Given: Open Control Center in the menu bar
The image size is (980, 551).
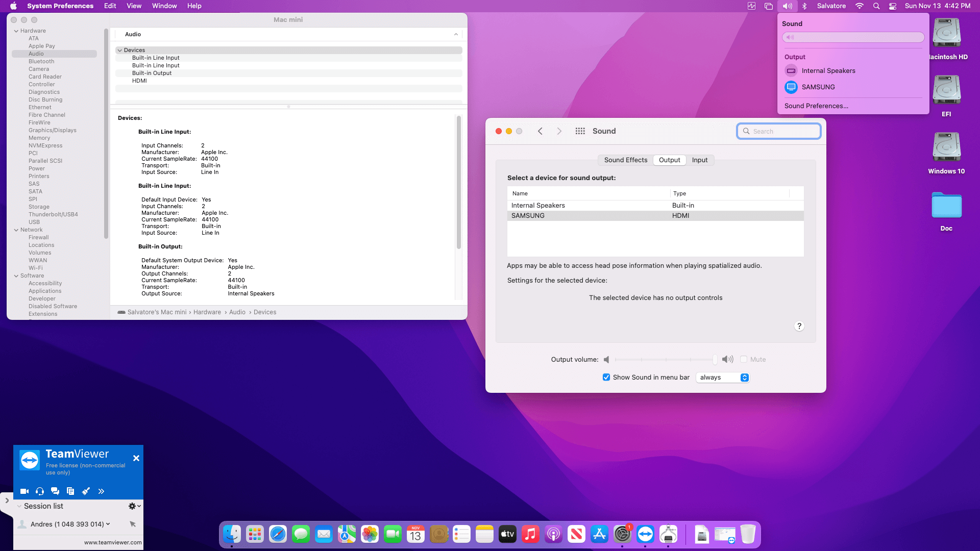Looking at the screenshot, I should click(893, 6).
